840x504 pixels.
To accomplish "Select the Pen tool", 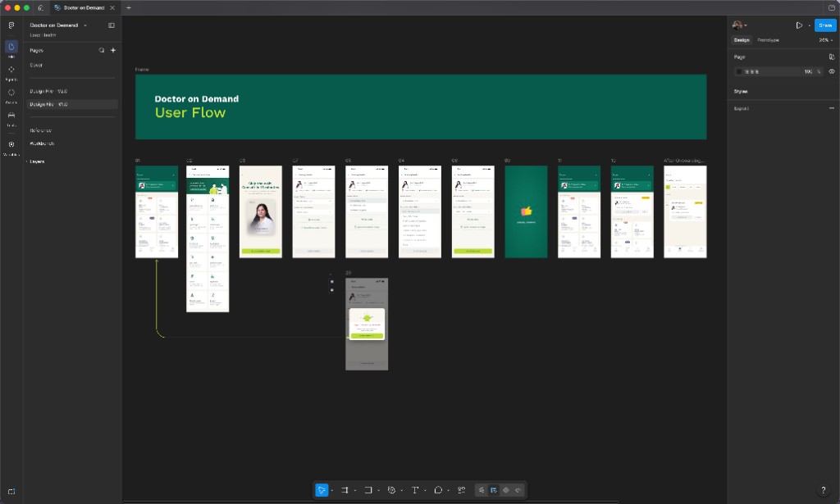I will (391, 490).
